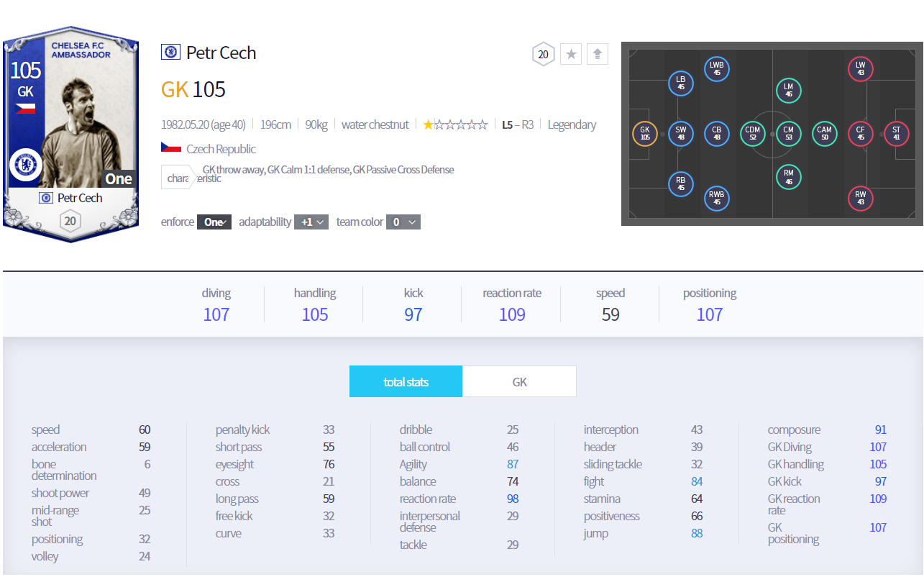
Task: Click the LWB position marker
Action: pyautogui.click(x=716, y=69)
